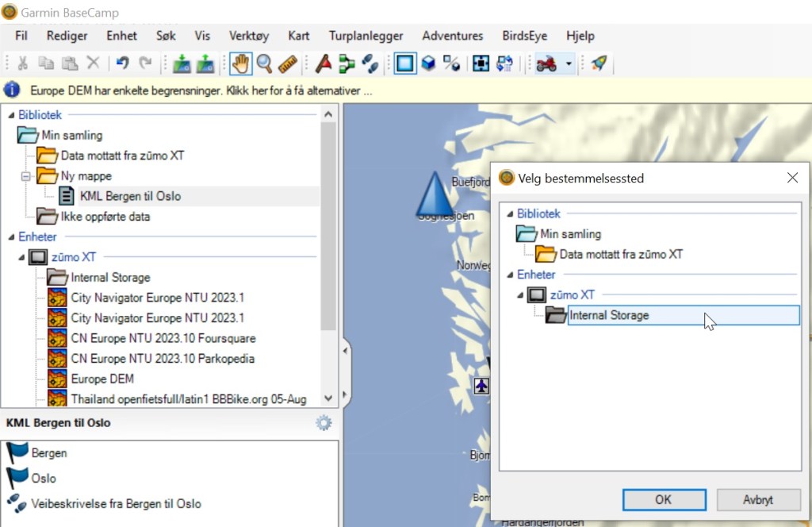Toggle the 2D map view button
This screenshot has height=527, width=812.
point(405,63)
